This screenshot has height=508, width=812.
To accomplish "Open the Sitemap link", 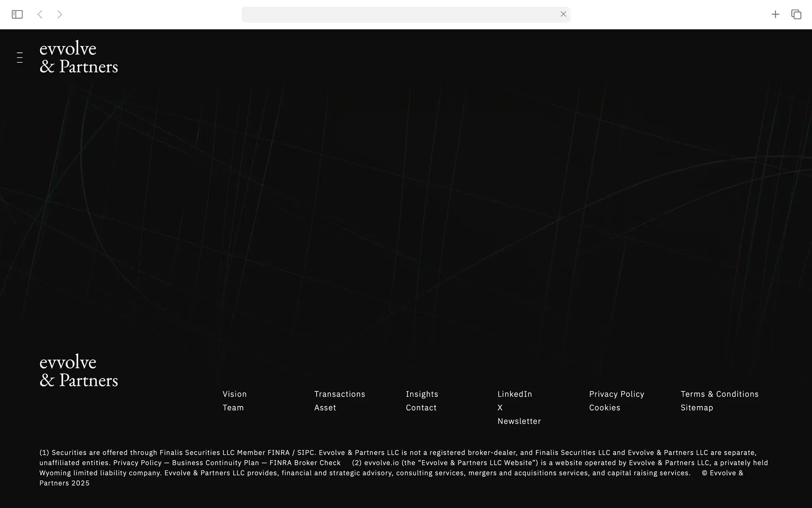I will [697, 407].
